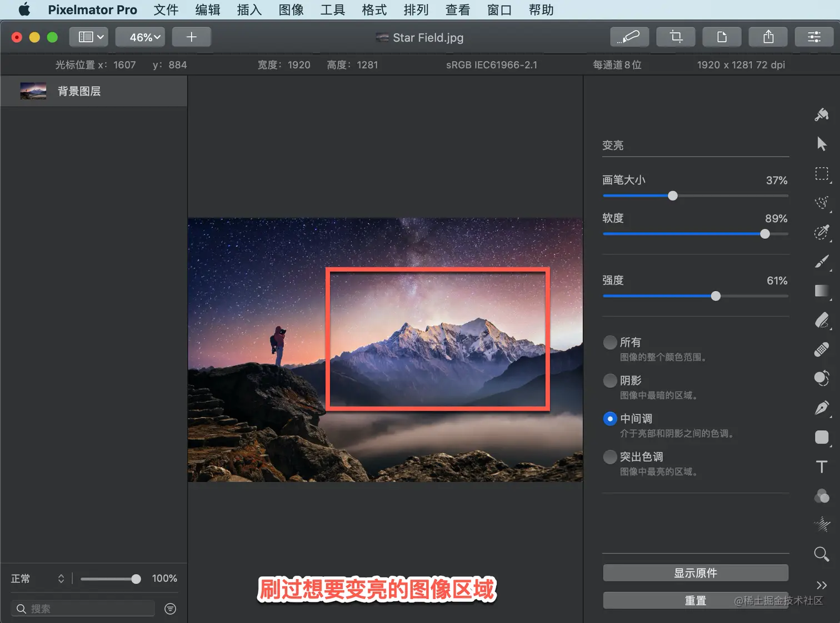This screenshot has width=840, height=623.
Task: Select the Lighten retouch tool icon
Action: coord(822,378)
